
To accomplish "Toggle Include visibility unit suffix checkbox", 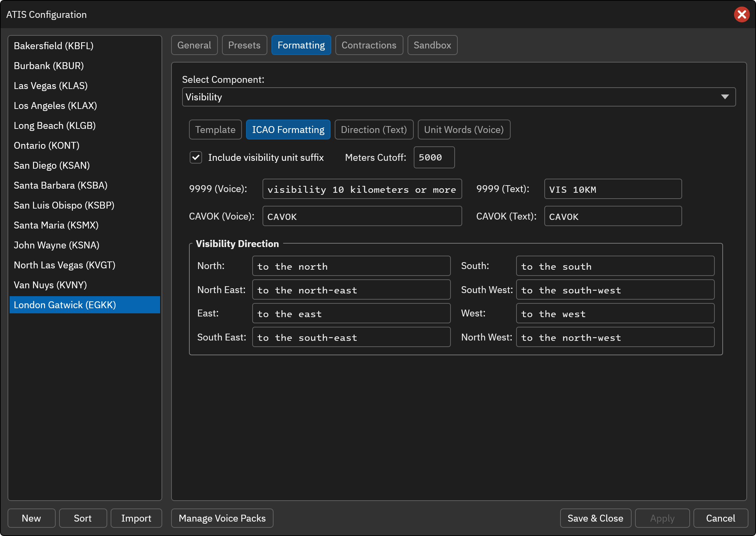I will pos(196,157).
